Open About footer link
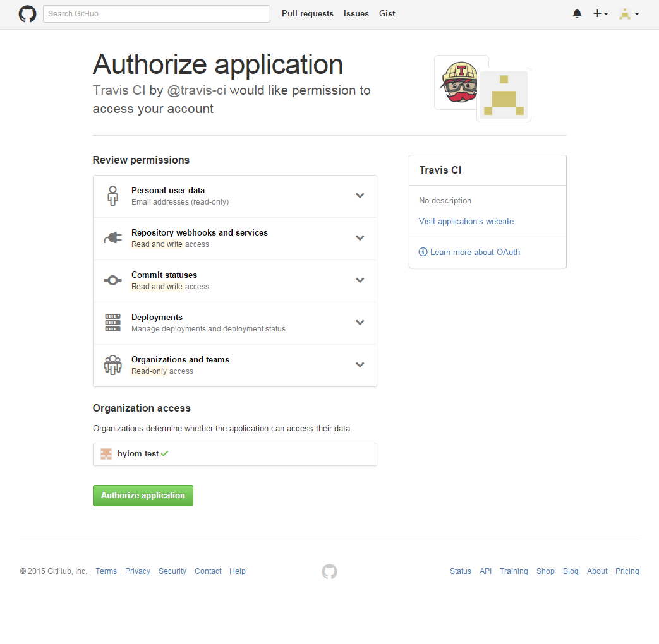Viewport: 659px width, 644px height. (x=597, y=571)
